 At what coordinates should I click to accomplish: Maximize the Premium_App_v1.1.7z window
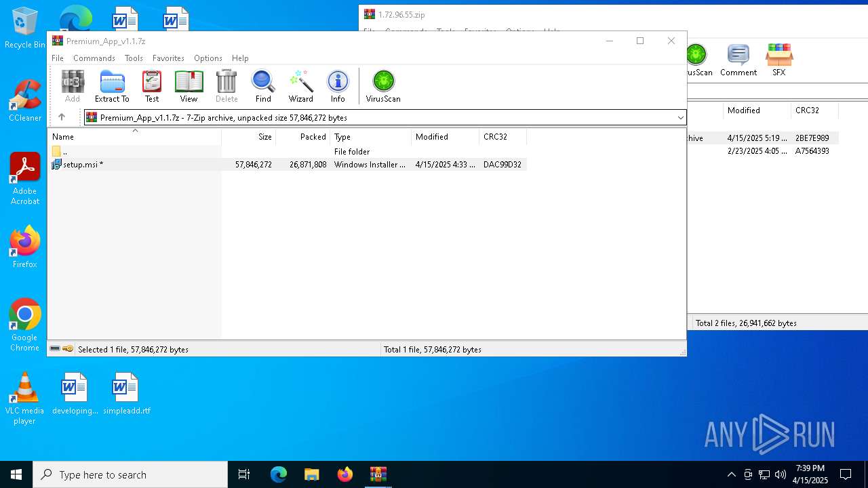point(639,41)
